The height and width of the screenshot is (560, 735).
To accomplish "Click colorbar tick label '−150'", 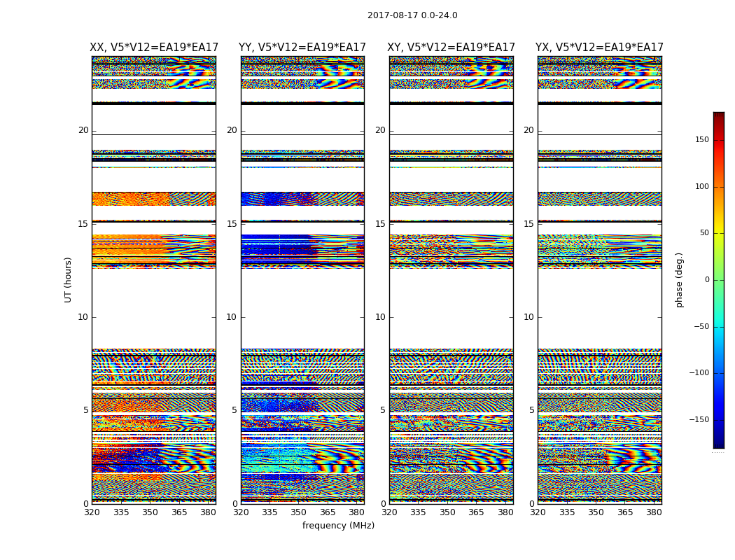I will tap(699, 419).
